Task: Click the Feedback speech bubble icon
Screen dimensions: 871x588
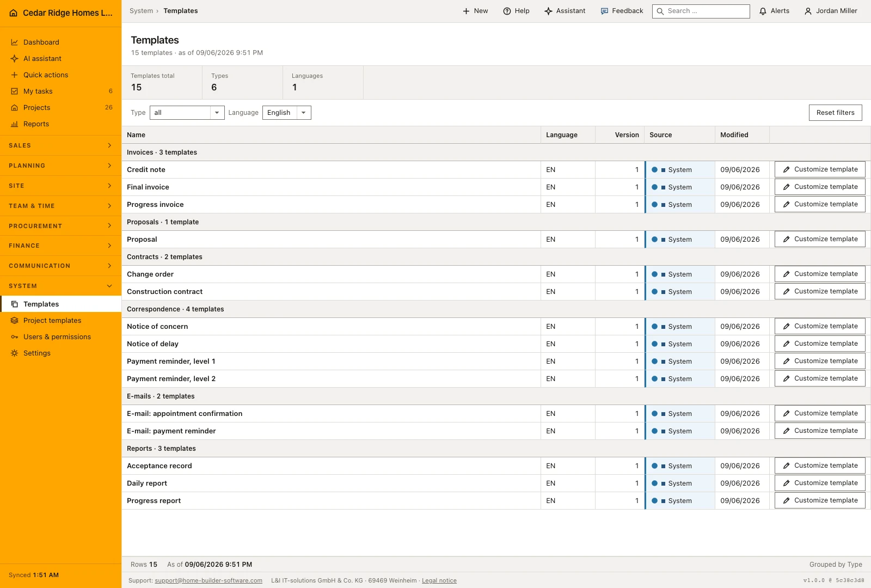Action: coord(604,11)
